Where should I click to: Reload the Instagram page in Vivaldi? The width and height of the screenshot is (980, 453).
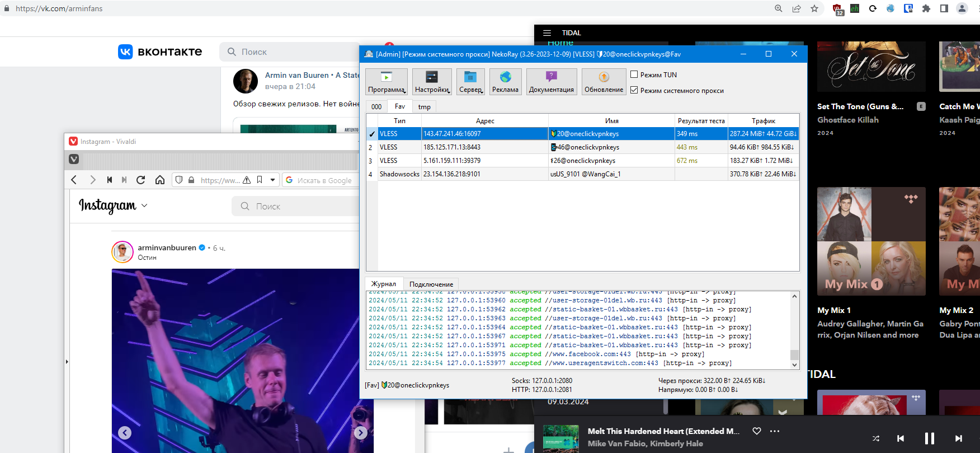tap(141, 180)
